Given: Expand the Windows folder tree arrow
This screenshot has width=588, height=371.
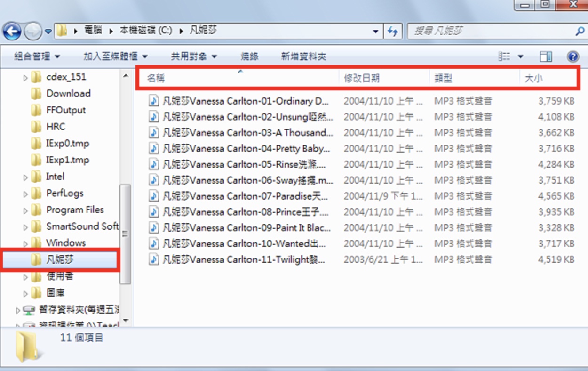Looking at the screenshot, I should point(25,243).
